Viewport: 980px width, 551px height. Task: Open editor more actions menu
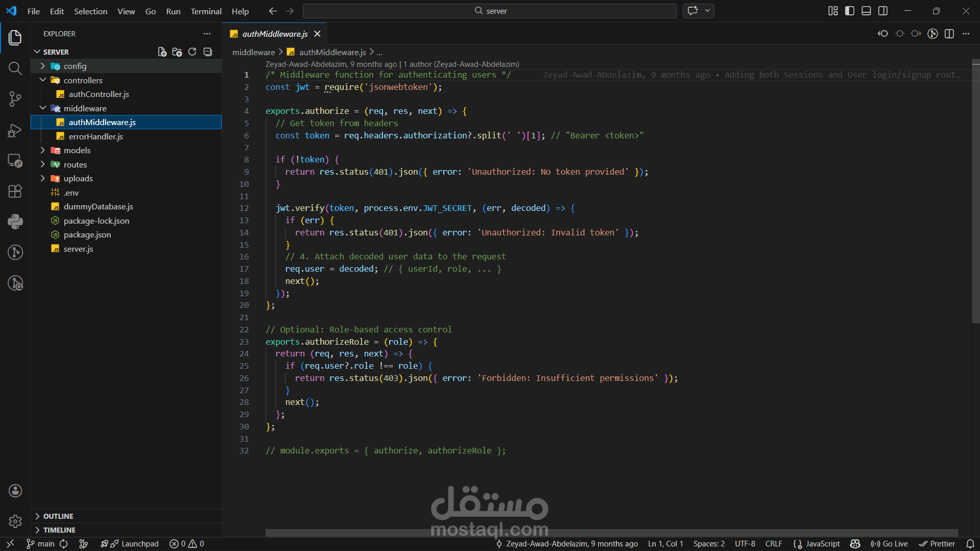pyautogui.click(x=966, y=34)
